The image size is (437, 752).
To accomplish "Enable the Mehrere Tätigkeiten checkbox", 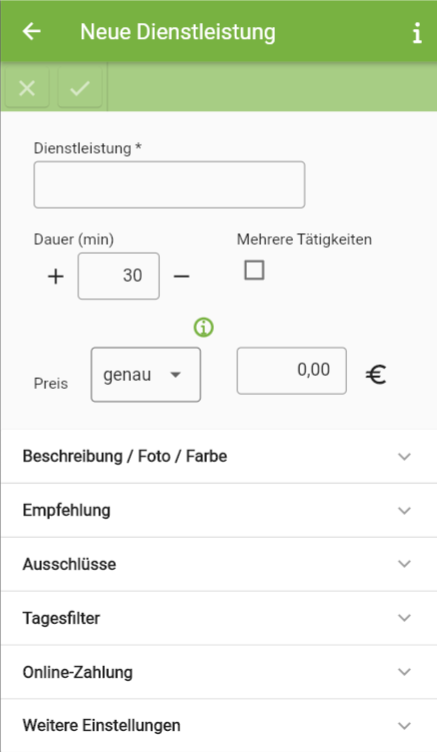I will pos(254,270).
